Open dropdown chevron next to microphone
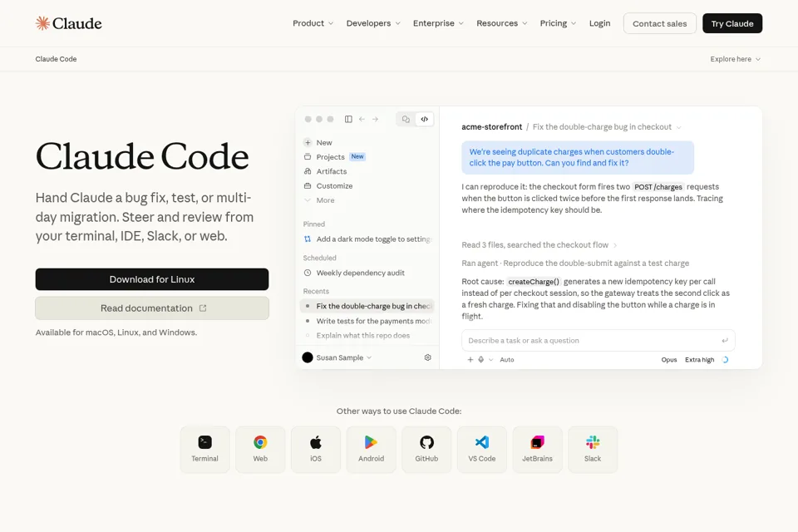The width and height of the screenshot is (798, 532). click(490, 359)
